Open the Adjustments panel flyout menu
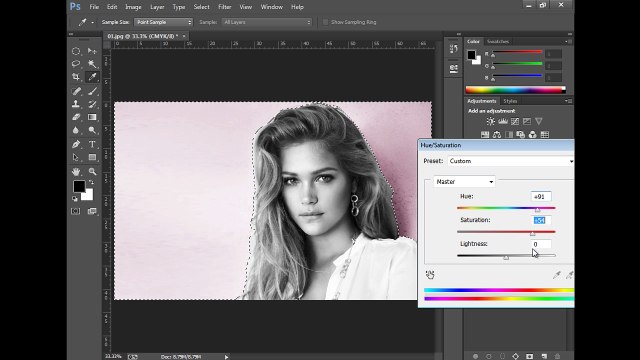 click(x=568, y=101)
